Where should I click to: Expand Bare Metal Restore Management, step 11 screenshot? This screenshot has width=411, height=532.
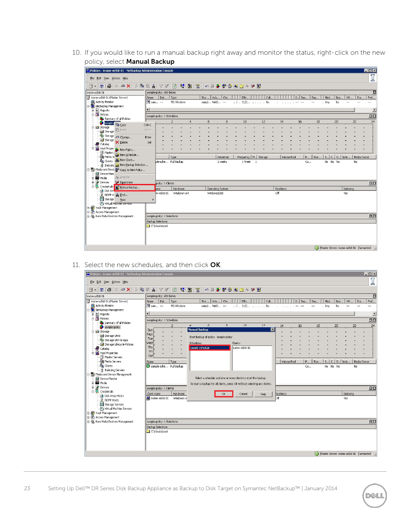[88, 422]
